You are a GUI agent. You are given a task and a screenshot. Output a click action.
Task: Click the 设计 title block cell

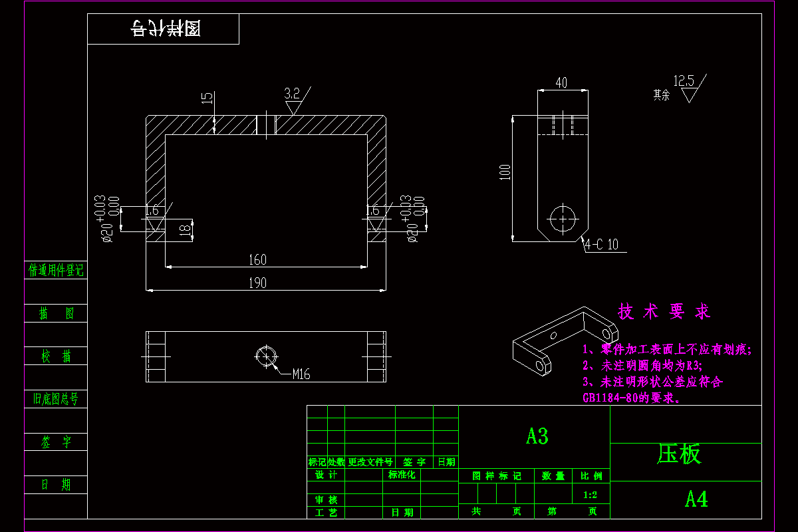(326, 475)
